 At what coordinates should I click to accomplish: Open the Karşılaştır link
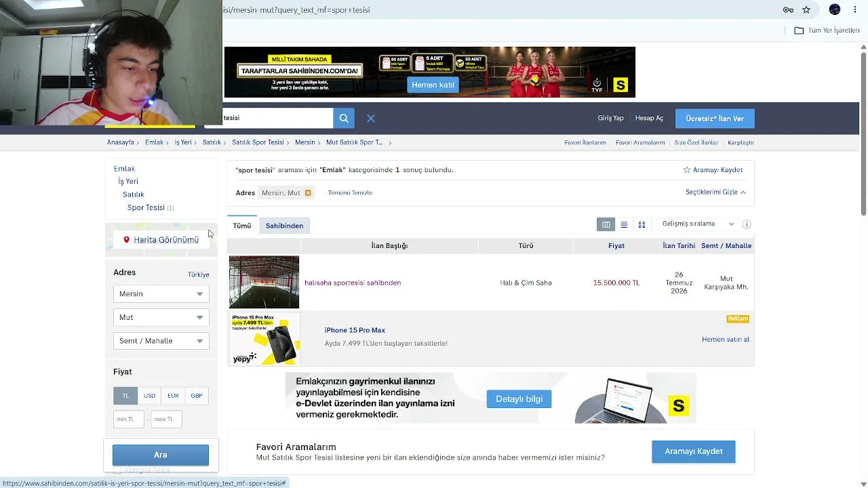coord(741,142)
